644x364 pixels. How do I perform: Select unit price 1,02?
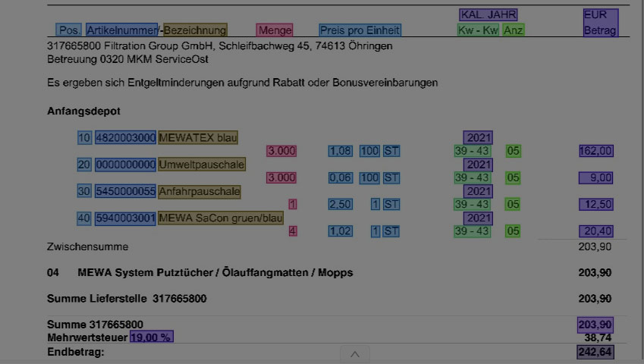[341, 231]
